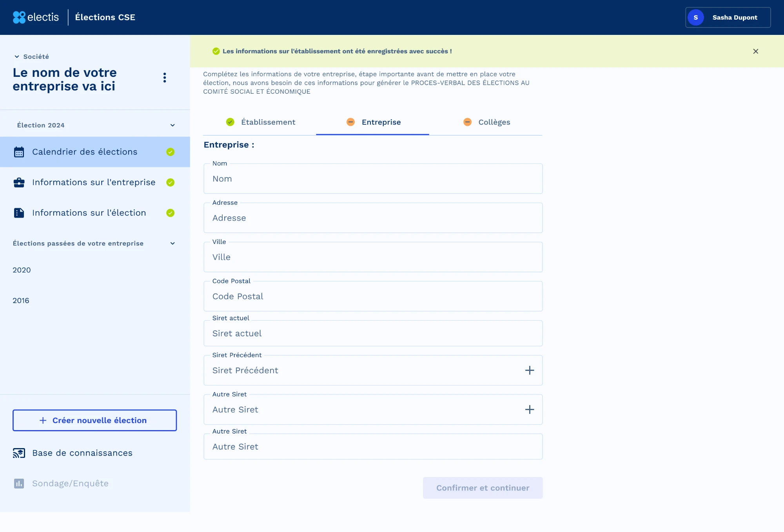Click the briefcase icon for Informations sur l'entreprise

point(19,182)
